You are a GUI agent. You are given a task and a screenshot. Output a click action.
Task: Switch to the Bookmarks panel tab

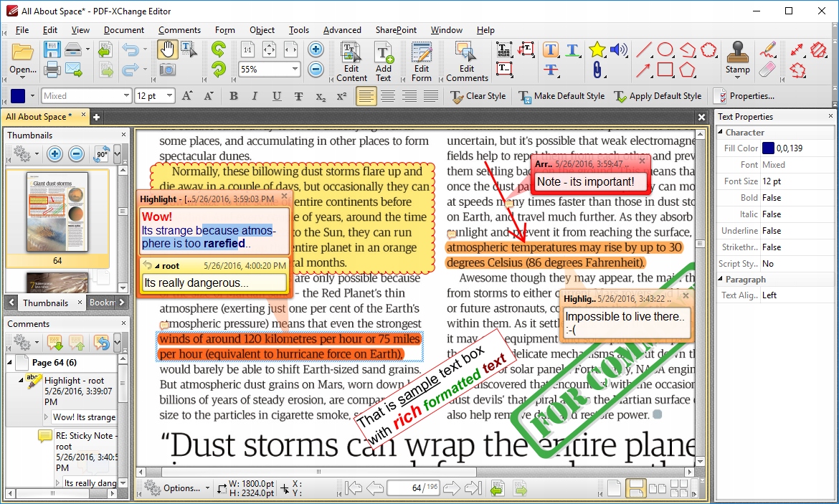point(101,303)
